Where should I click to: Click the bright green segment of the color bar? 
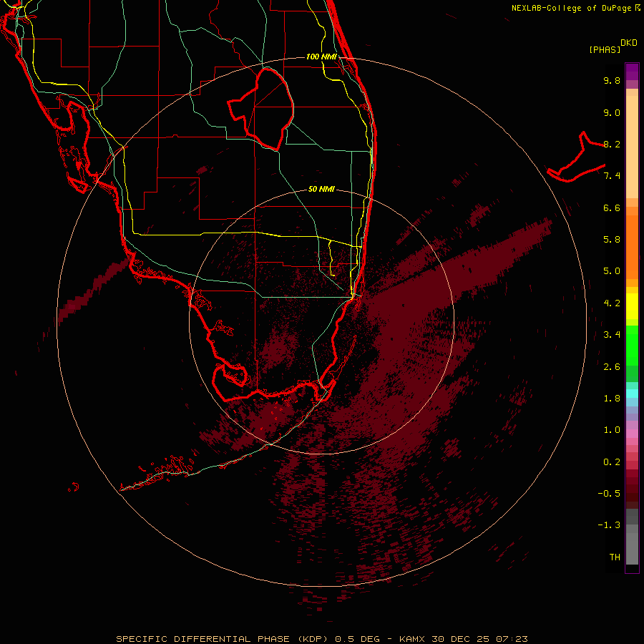tap(632, 345)
